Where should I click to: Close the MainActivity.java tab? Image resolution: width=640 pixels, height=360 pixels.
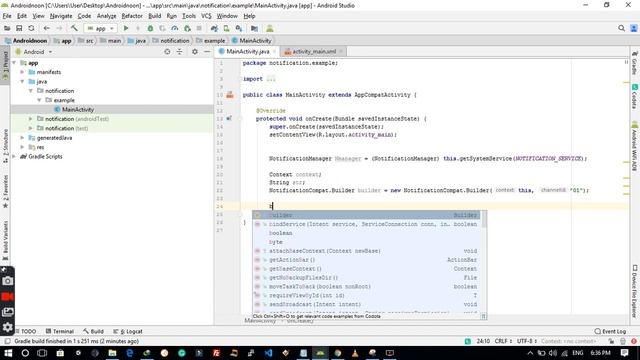coord(274,51)
